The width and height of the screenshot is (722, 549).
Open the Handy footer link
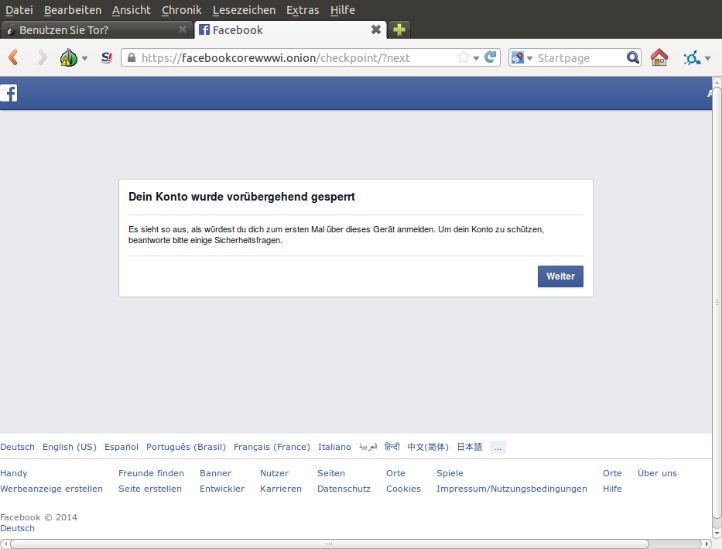coord(14,473)
